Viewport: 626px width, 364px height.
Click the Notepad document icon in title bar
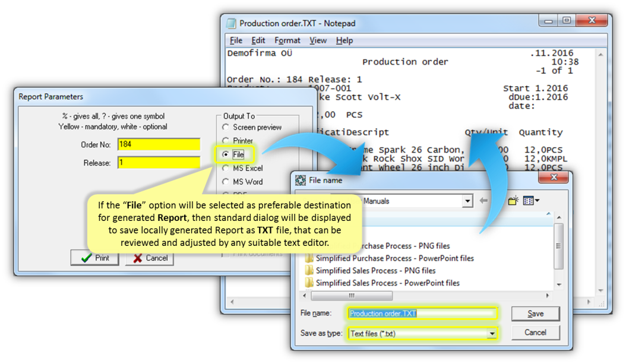pyautogui.click(x=231, y=23)
